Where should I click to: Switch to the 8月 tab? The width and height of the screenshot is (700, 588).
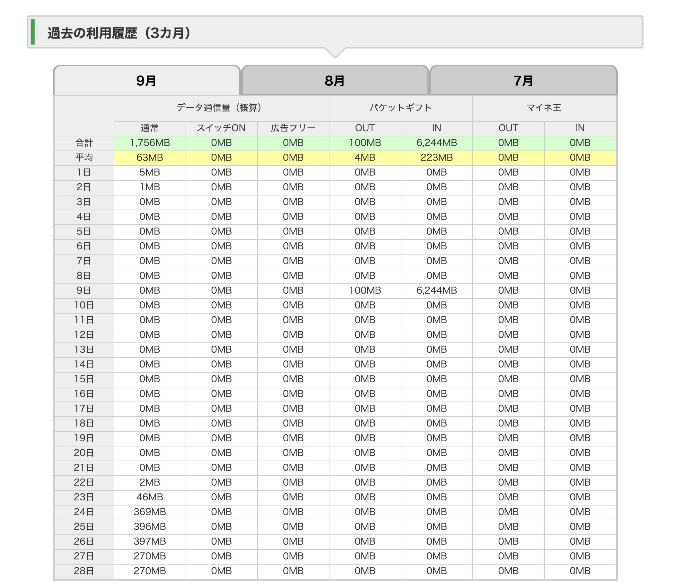point(335,81)
